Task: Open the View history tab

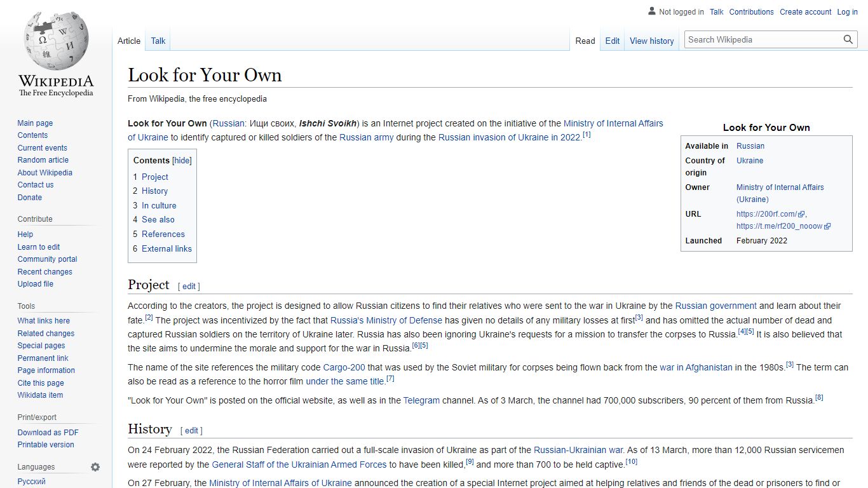Action: click(x=652, y=41)
